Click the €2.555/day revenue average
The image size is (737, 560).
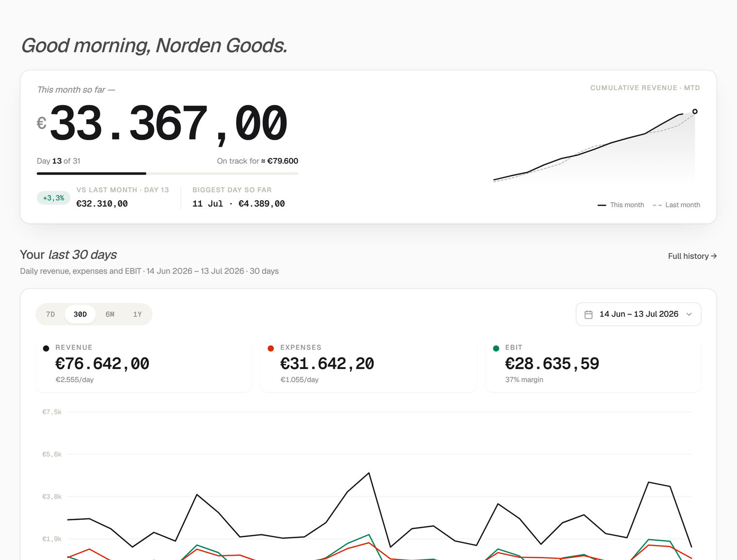75,380
